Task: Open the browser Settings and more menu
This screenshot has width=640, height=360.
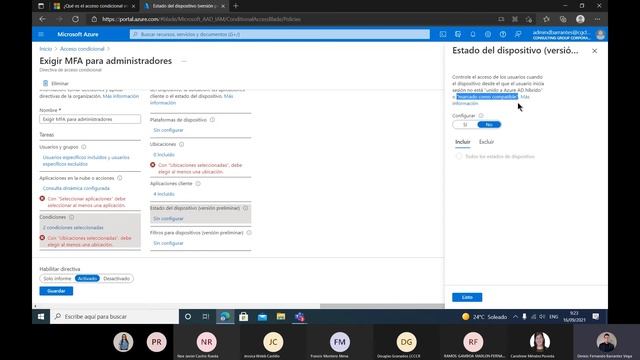Action: point(598,19)
